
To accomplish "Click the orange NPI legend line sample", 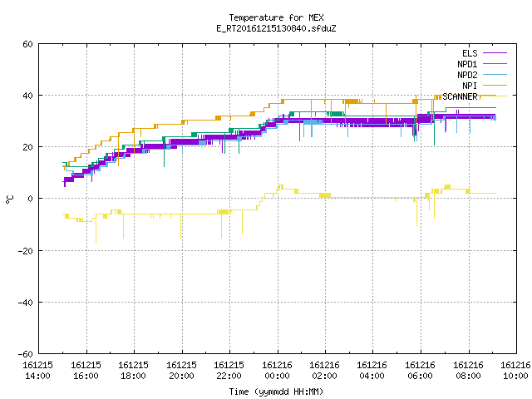I will tap(495, 85).
